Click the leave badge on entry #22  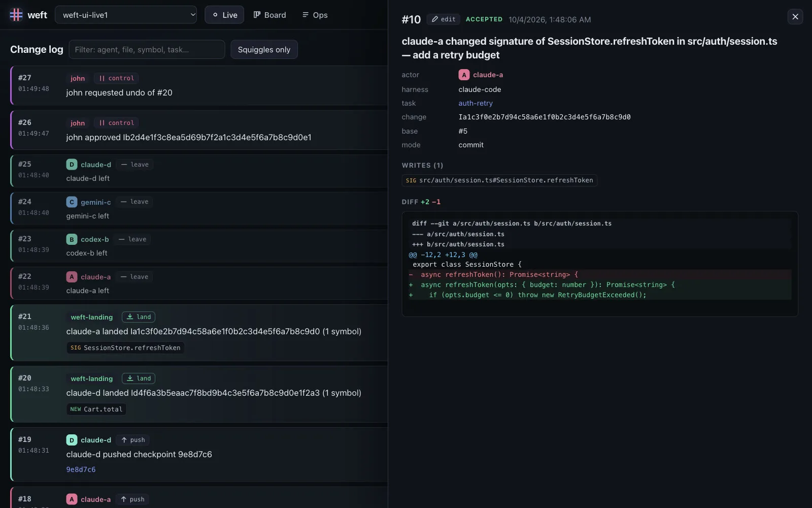pyautogui.click(x=134, y=277)
